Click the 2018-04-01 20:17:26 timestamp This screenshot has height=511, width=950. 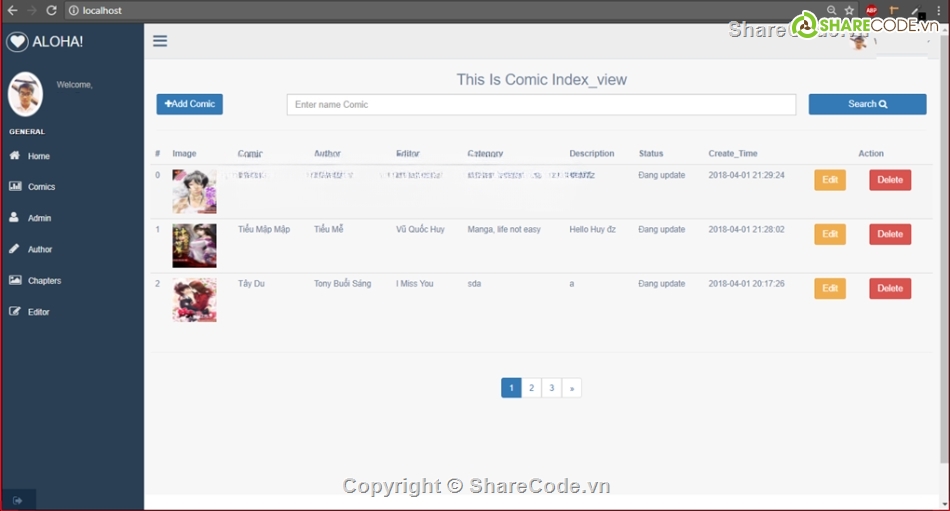(746, 283)
